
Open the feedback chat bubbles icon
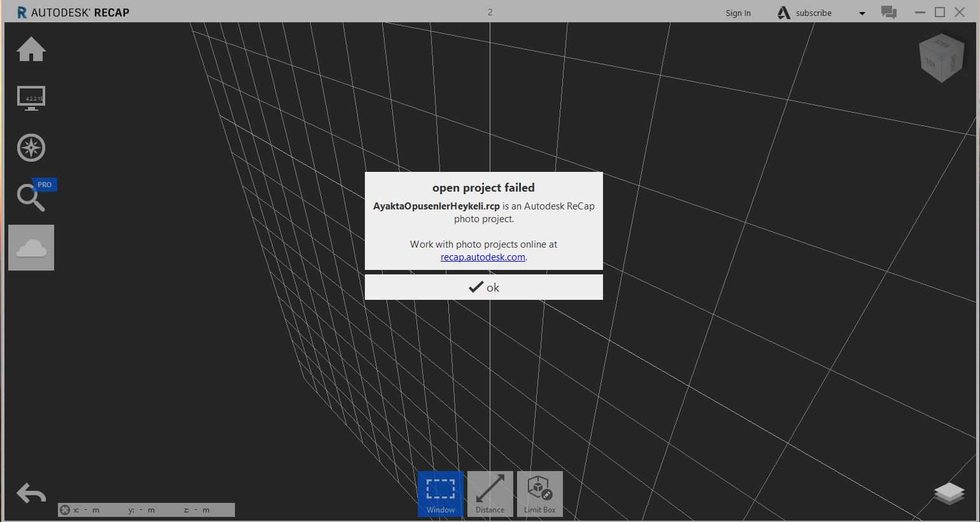tap(889, 12)
